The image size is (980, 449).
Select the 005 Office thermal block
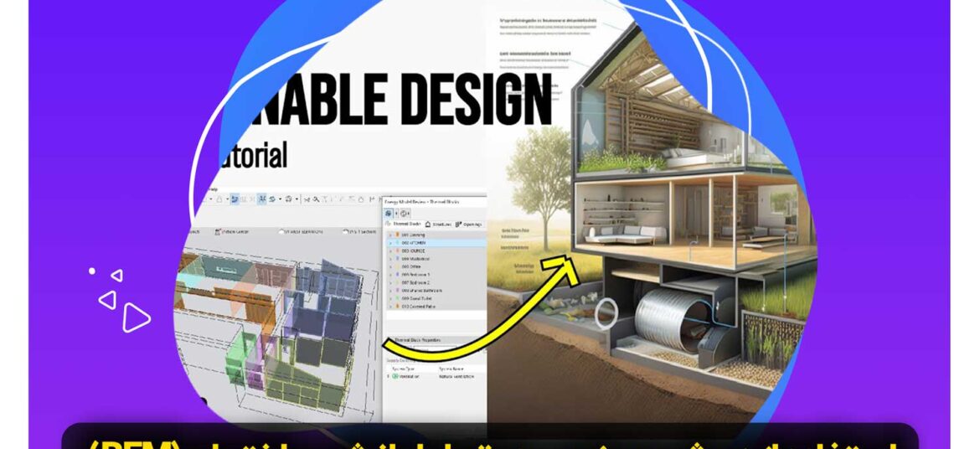(436, 266)
